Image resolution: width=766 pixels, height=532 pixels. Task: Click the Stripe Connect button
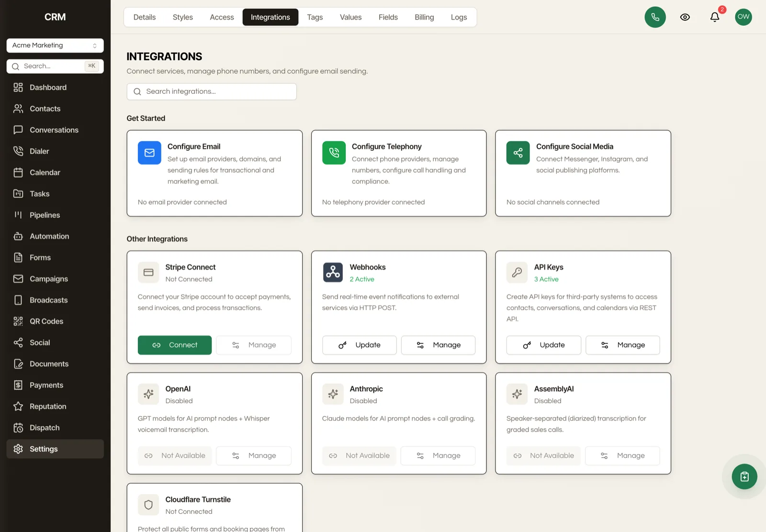tap(175, 345)
